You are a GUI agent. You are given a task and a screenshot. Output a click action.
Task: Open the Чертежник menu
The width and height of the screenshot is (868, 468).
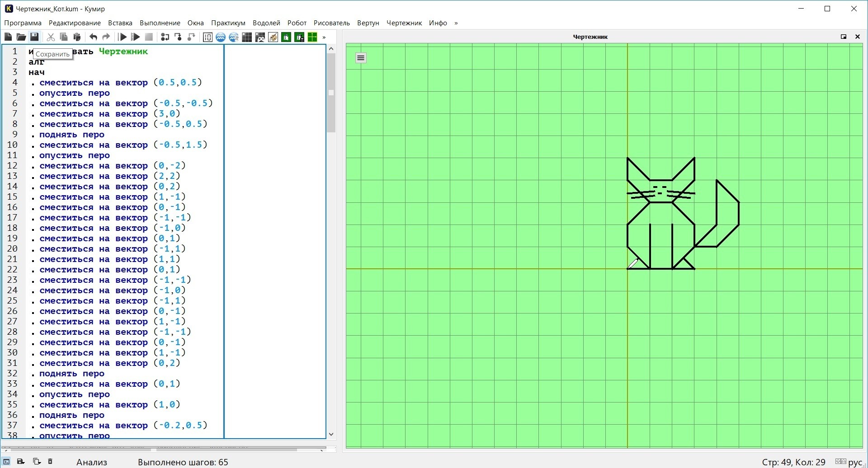tap(404, 23)
